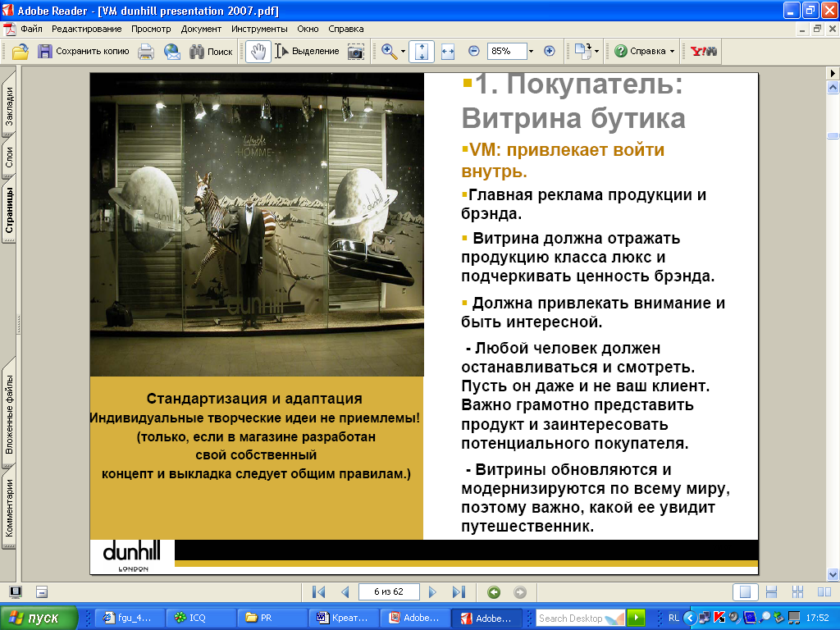
Task: Open the Слои side panel tab
Action: [x=9, y=157]
